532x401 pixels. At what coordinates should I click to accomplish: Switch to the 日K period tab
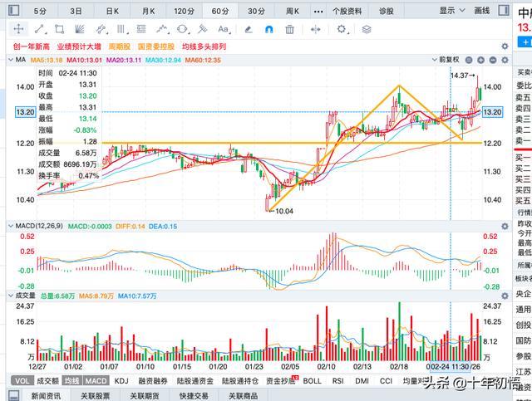(x=112, y=11)
